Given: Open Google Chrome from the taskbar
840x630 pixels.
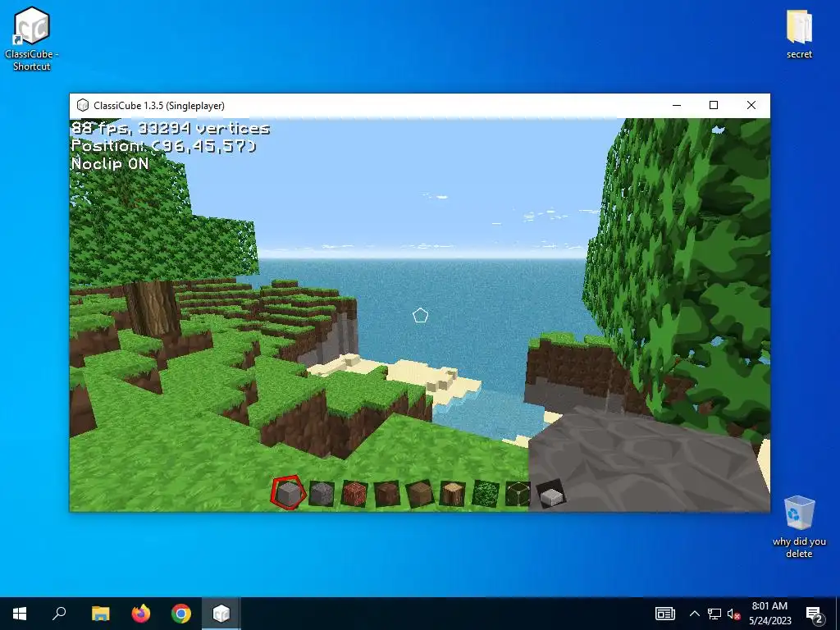Looking at the screenshot, I should click(x=181, y=614).
